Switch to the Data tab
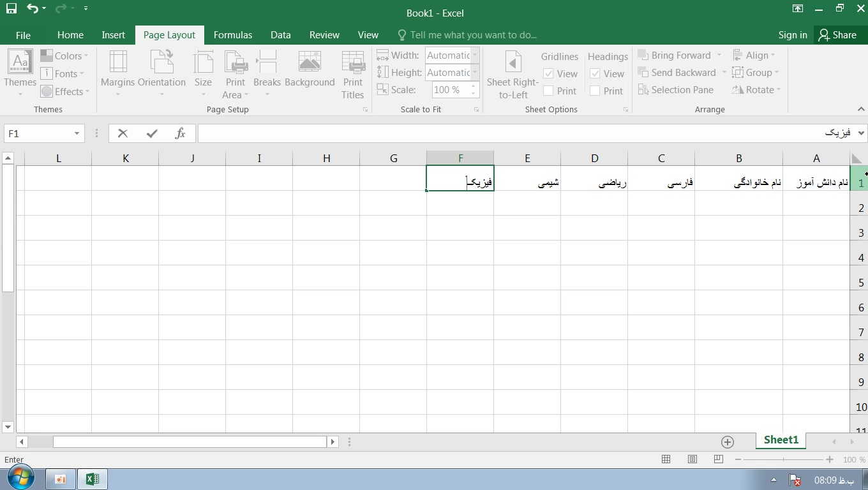This screenshot has width=868, height=490. (280, 35)
